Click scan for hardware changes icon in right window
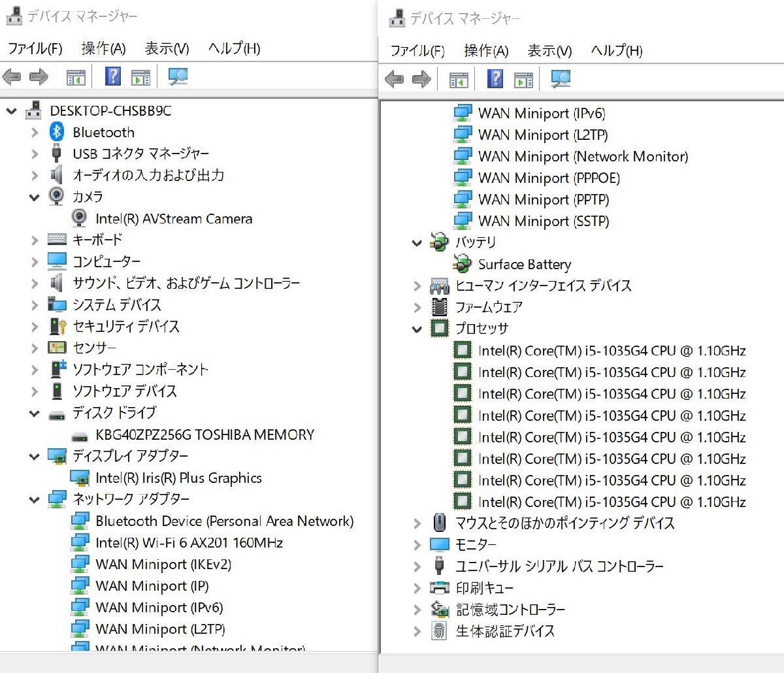 pyautogui.click(x=561, y=80)
